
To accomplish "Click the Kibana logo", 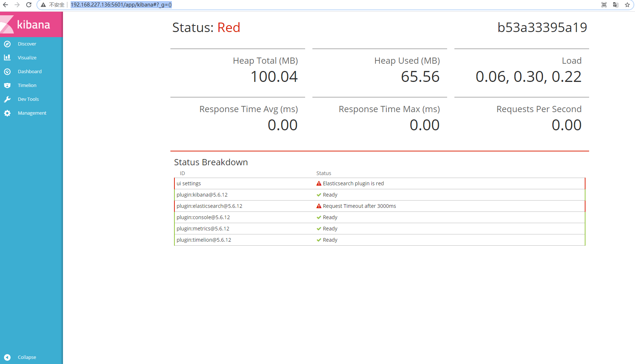I will coord(31,24).
